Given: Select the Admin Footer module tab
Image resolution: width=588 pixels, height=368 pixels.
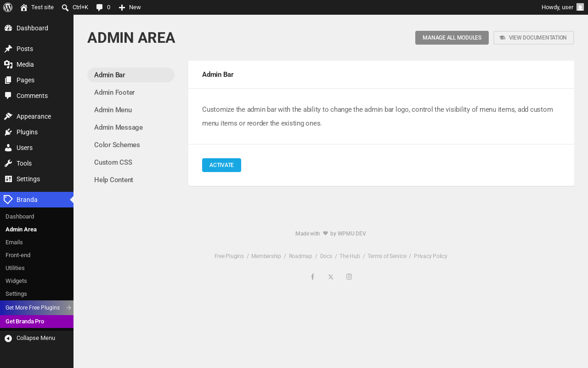Looking at the screenshot, I should [x=131, y=92].
